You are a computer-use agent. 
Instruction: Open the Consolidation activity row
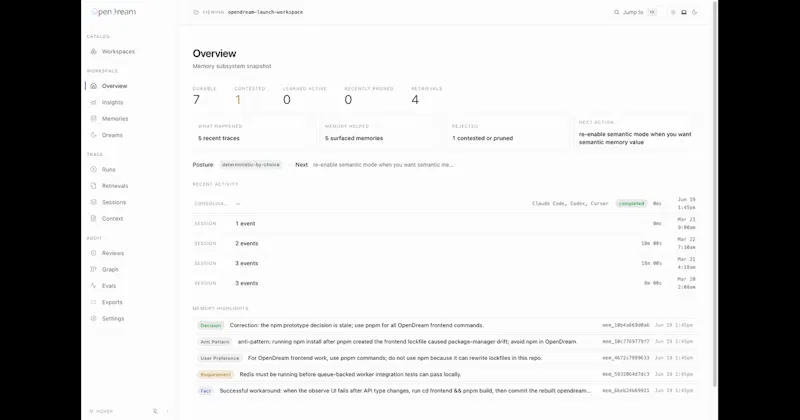(x=444, y=204)
